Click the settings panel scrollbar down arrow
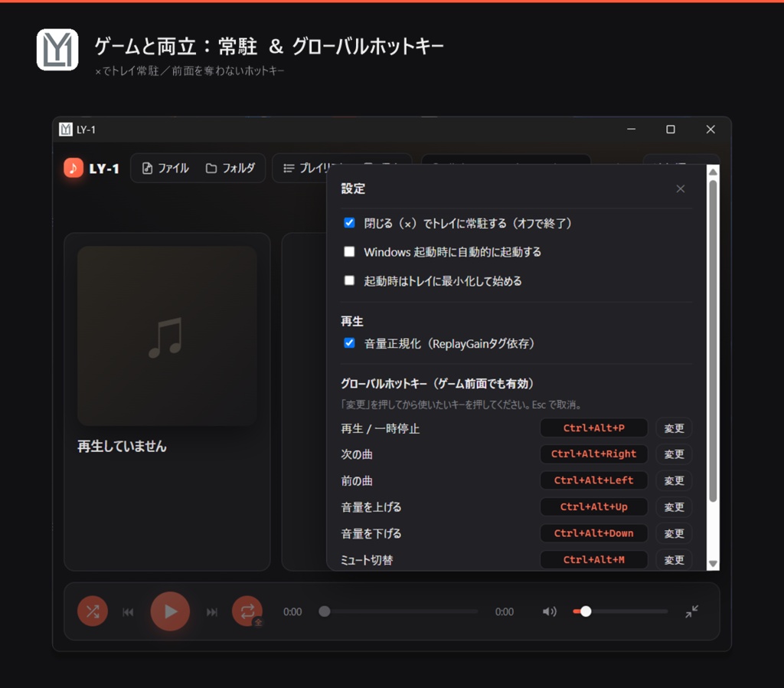Screen dimensions: 784x688 pyautogui.click(x=714, y=564)
